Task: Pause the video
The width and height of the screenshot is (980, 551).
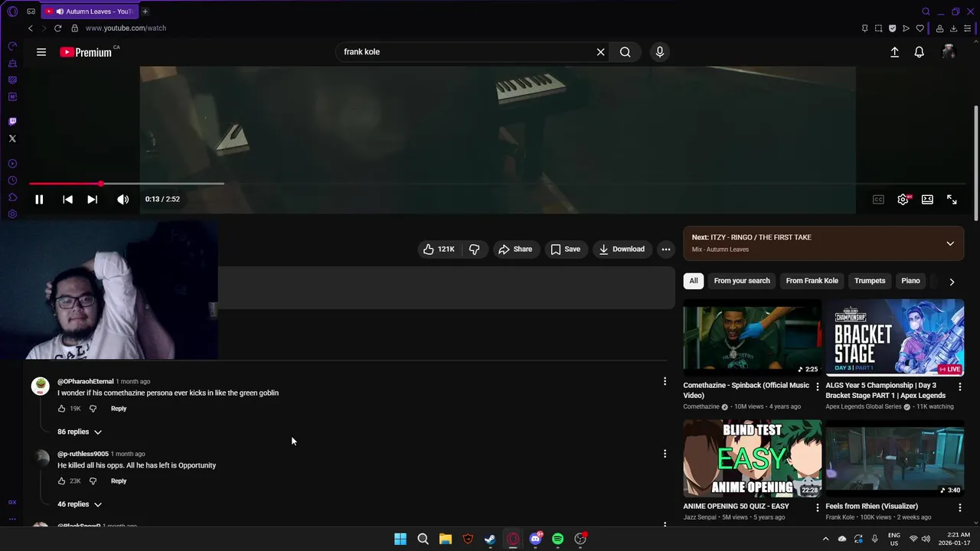Action: (39, 199)
